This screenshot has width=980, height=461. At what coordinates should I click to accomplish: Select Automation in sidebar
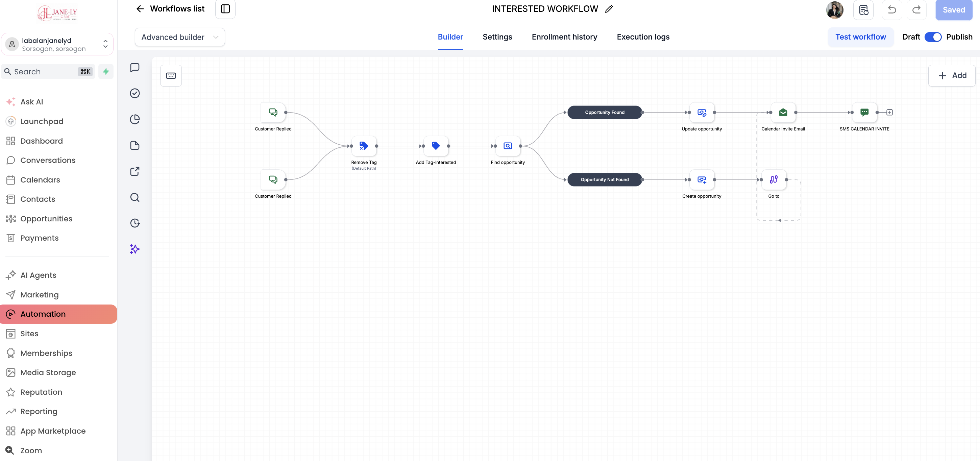(x=58, y=314)
